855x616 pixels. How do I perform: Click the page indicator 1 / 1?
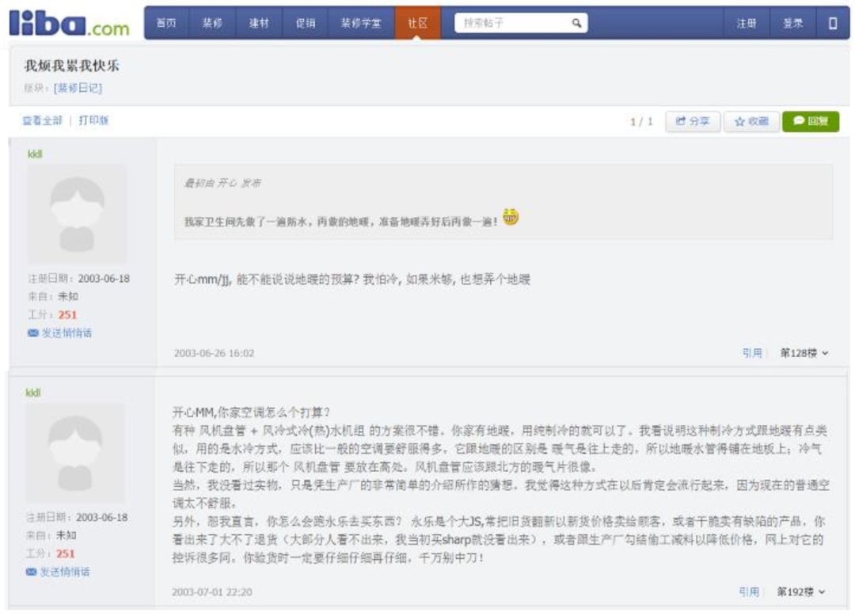click(641, 122)
